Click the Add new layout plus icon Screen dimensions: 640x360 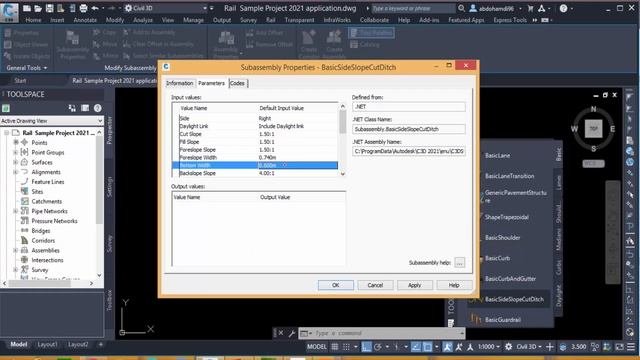point(100,344)
